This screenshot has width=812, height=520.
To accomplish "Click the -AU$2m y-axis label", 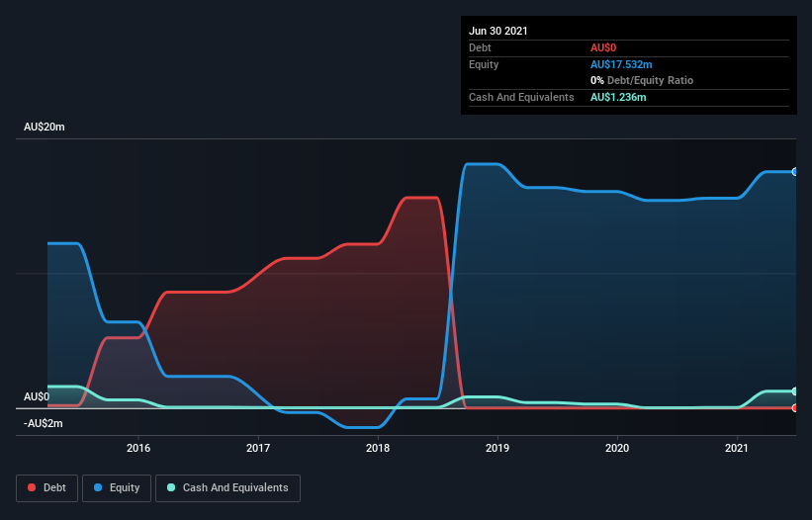I will [43, 424].
